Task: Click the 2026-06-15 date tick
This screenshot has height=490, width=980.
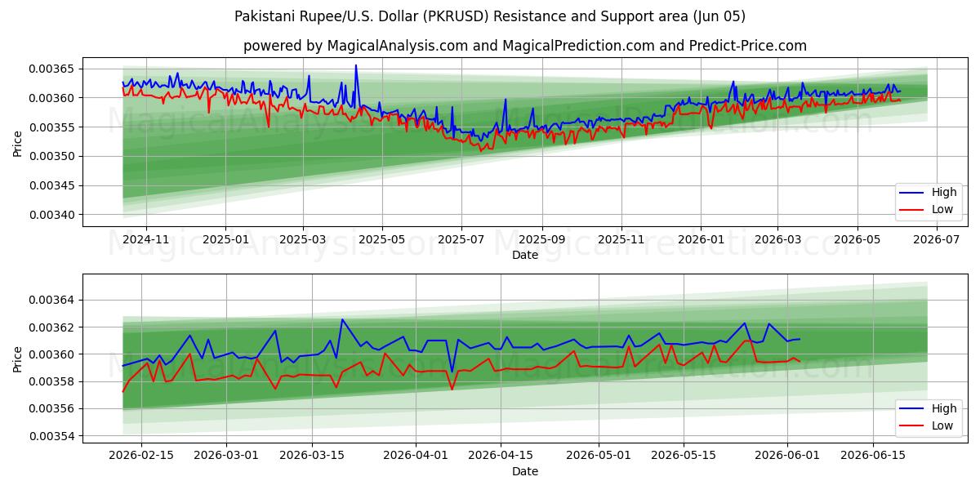Action: point(873,456)
